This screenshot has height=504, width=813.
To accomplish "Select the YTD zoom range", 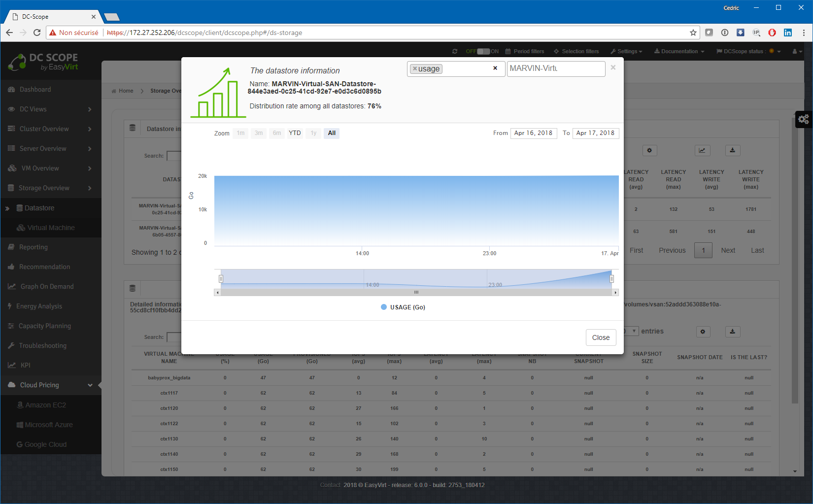I will click(295, 133).
